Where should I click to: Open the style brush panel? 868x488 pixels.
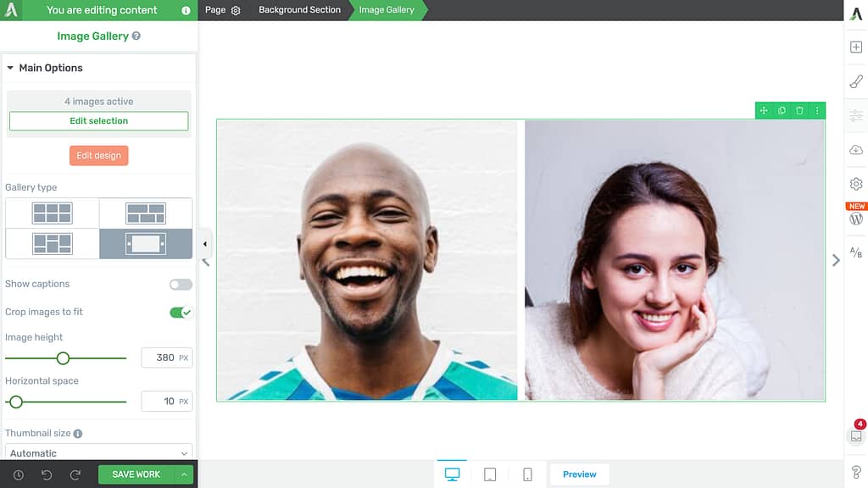(x=856, y=81)
